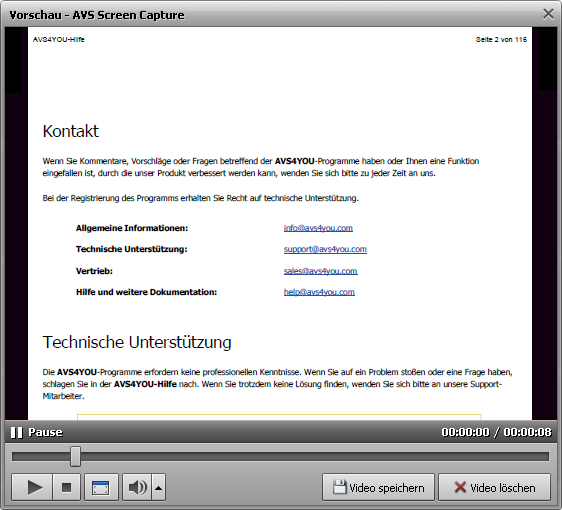Close the Vorschau preview window
Image resolution: width=562 pixels, height=510 pixels.
coord(548,14)
